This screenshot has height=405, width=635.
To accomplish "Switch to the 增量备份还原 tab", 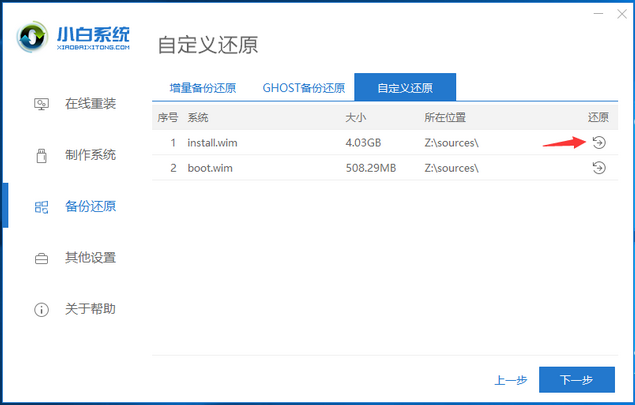I will (202, 88).
